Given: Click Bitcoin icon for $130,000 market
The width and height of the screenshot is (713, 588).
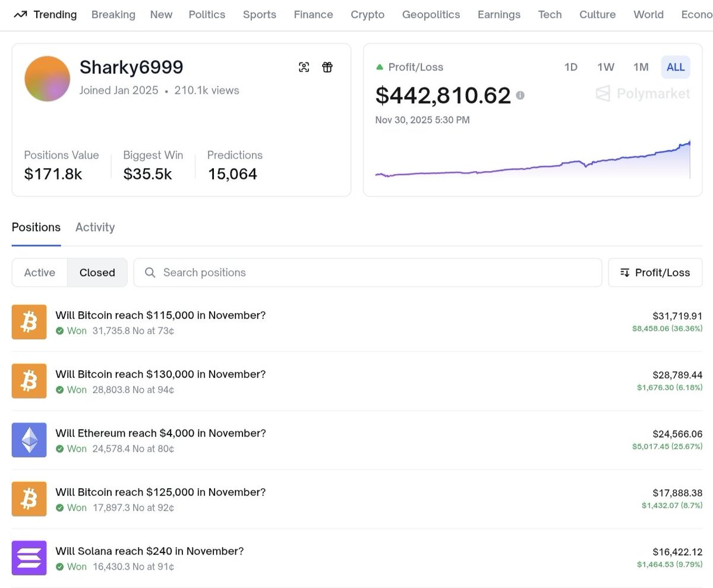Looking at the screenshot, I should [29, 381].
